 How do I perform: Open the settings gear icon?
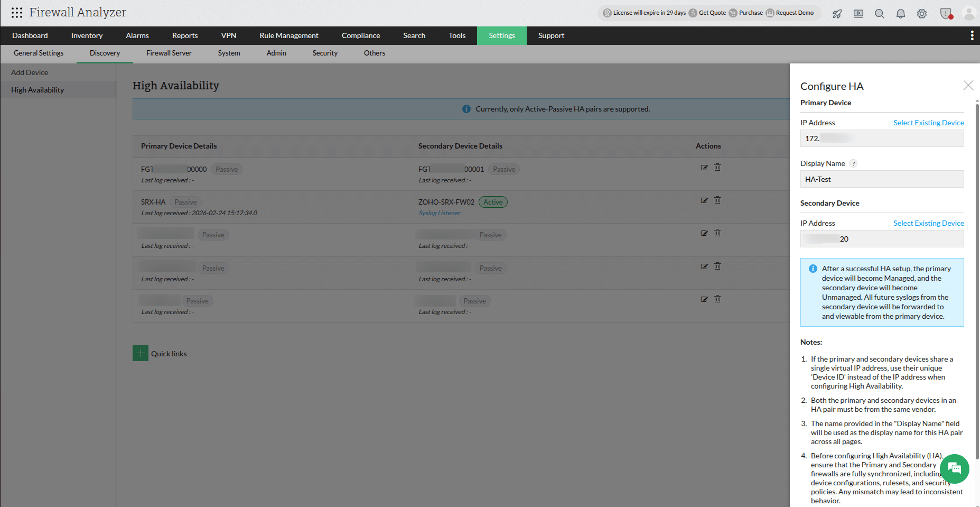tap(922, 13)
